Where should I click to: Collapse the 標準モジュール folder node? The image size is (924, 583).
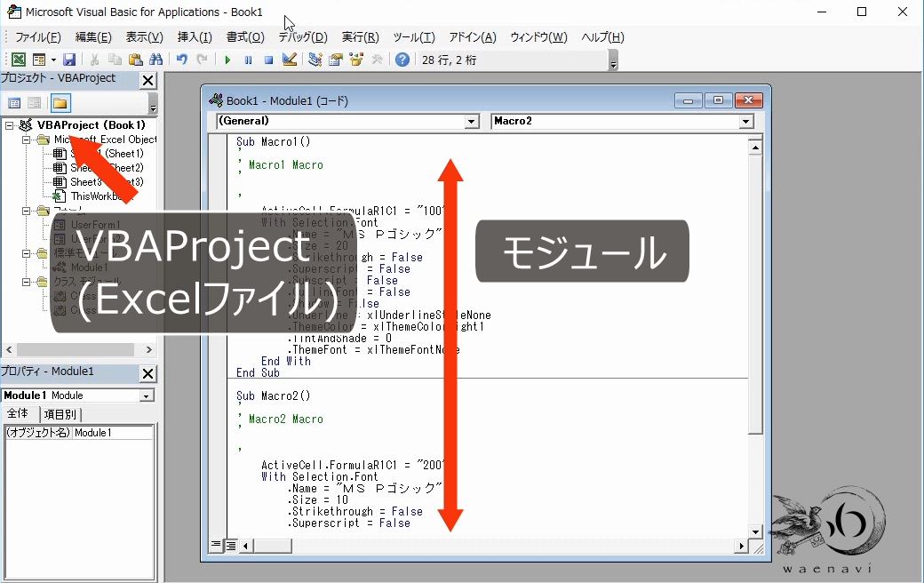(x=26, y=253)
